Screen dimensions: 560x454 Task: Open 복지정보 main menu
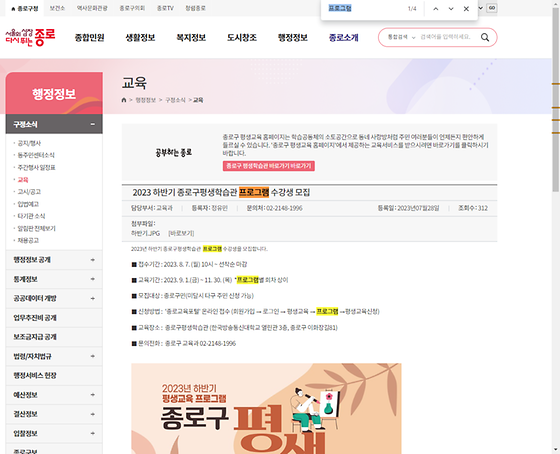pos(191,38)
